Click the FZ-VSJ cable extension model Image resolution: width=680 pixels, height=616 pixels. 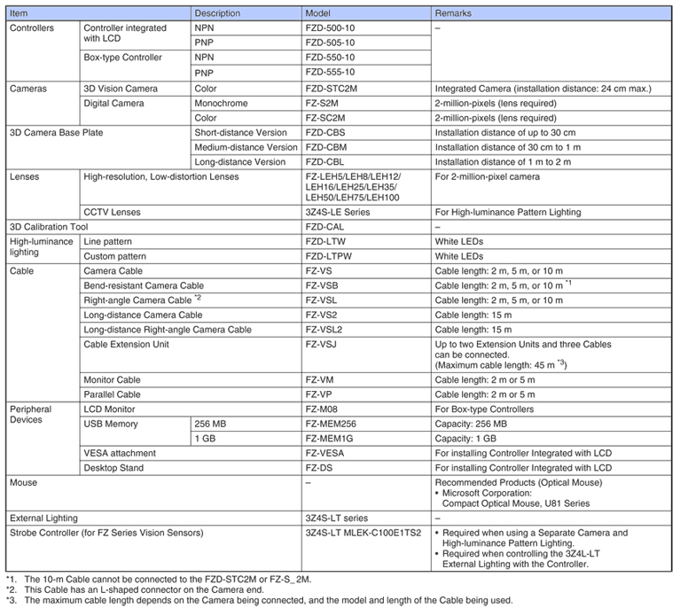click(x=321, y=344)
